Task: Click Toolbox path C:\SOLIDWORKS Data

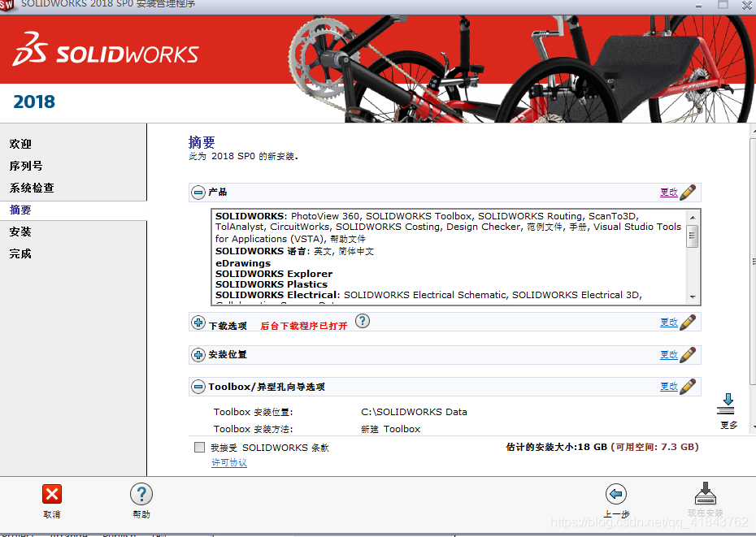Action: click(414, 412)
